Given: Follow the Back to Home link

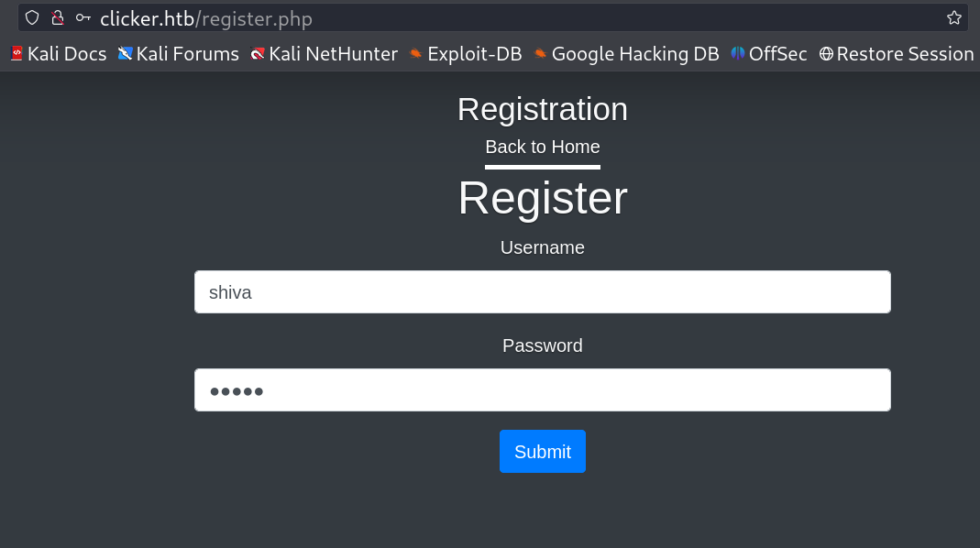Looking at the screenshot, I should coord(543,147).
